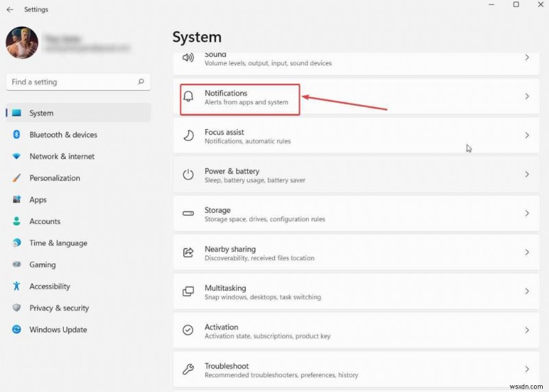Open Multitasking title text

coord(225,288)
